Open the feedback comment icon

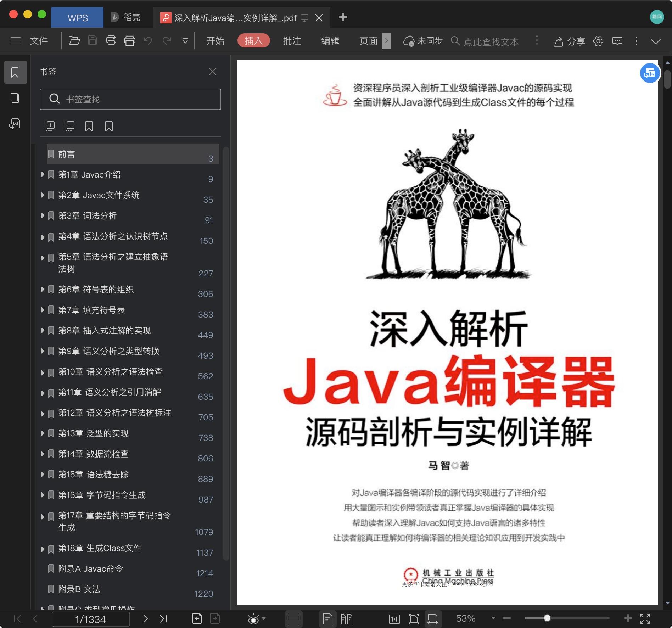click(x=617, y=41)
